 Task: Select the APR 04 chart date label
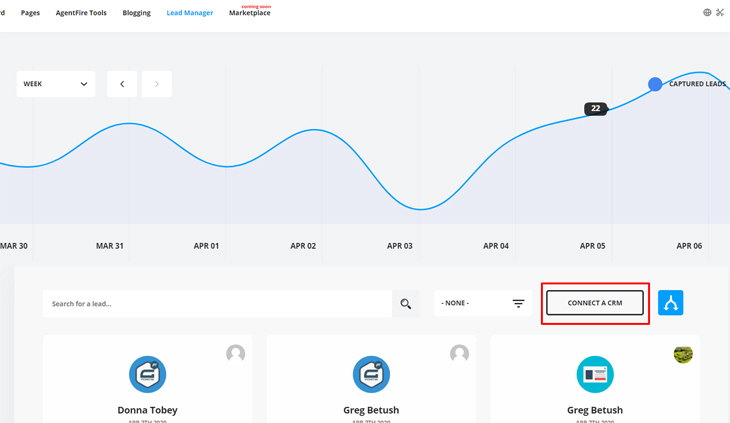coord(496,246)
